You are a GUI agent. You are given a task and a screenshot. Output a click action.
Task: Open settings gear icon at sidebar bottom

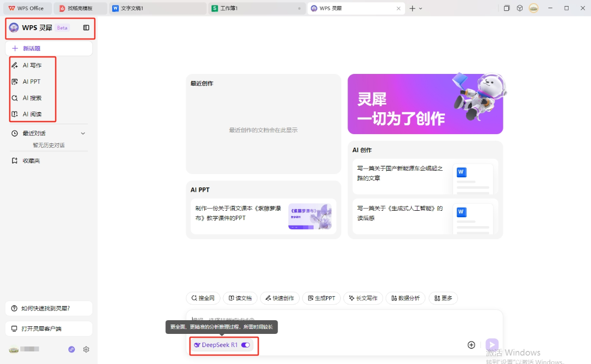[86, 350]
